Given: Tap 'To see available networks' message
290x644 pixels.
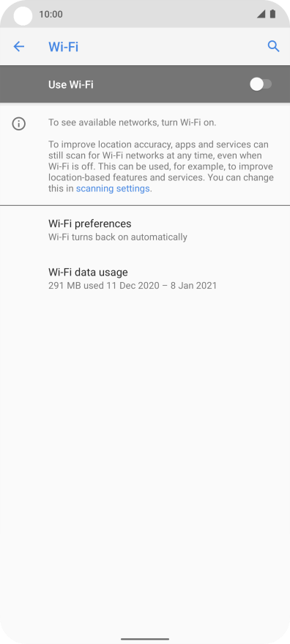Looking at the screenshot, I should [133, 122].
